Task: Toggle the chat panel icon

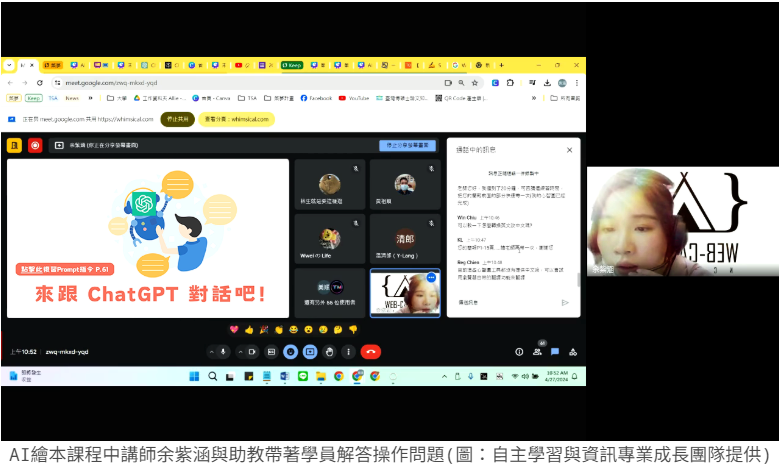Action: pos(555,352)
